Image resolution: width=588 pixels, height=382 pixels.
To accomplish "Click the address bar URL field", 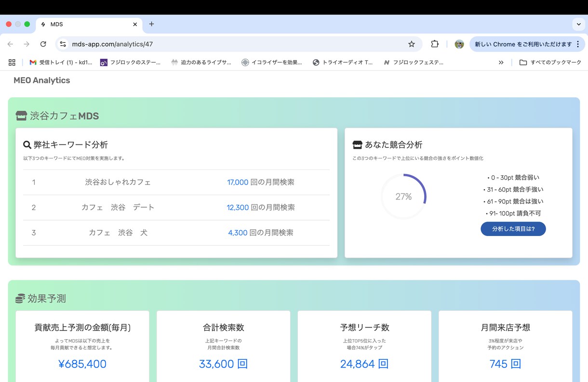I will click(238, 44).
